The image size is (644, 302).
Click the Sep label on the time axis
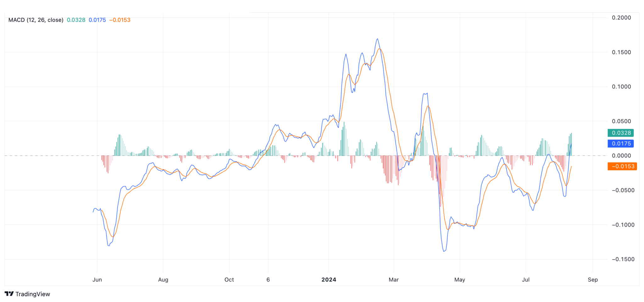coord(592,280)
